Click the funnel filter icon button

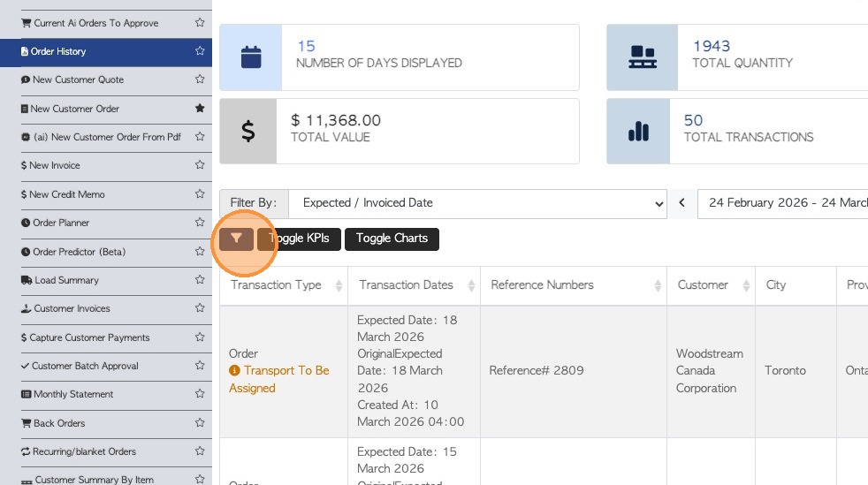[x=237, y=239]
